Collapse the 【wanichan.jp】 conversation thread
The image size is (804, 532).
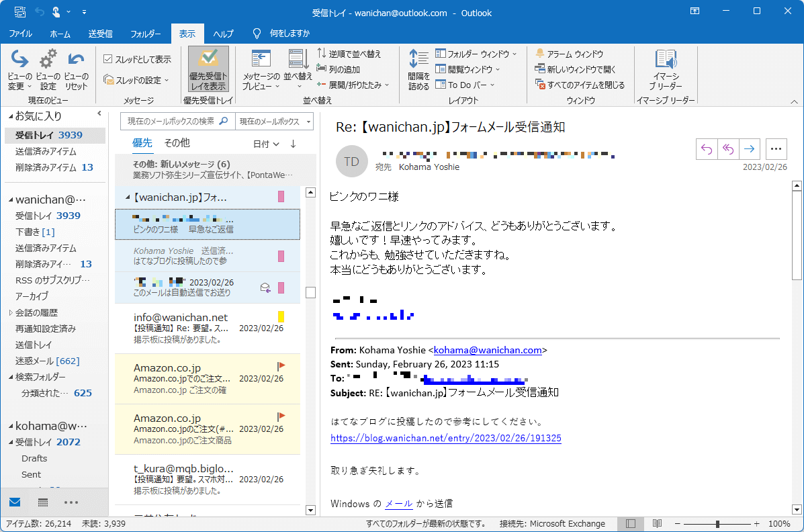tap(128, 197)
